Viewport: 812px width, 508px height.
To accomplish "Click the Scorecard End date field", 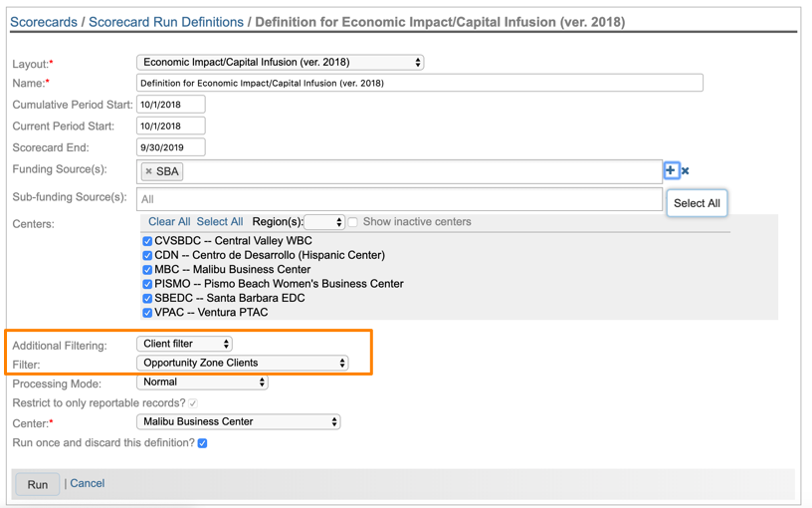I will coord(170,147).
